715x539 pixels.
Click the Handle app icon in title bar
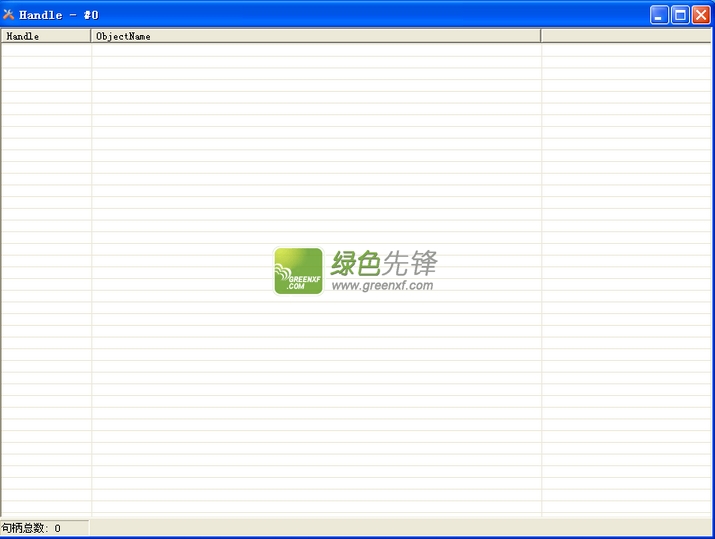[x=9, y=14]
